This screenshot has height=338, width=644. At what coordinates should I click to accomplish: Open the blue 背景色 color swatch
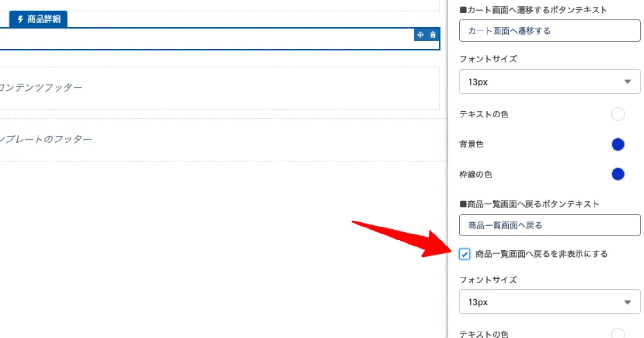click(618, 144)
